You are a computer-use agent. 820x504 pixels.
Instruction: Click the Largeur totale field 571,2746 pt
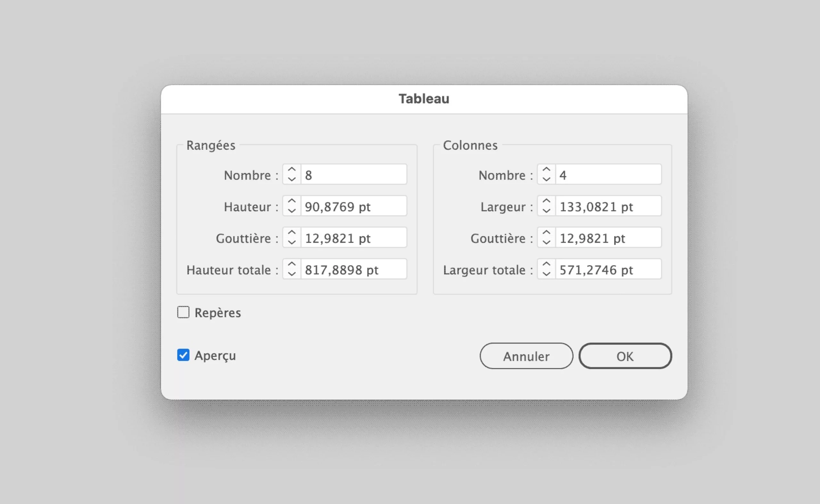click(608, 269)
